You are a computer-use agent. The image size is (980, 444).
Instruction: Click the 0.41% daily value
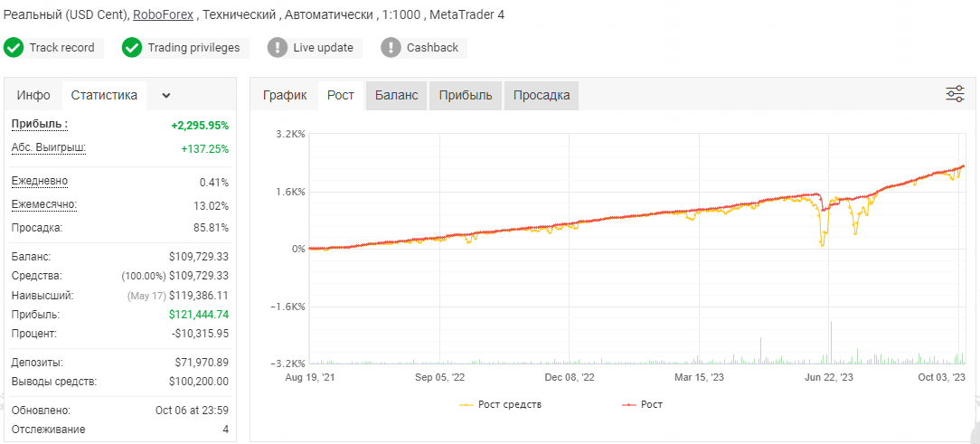214,183
